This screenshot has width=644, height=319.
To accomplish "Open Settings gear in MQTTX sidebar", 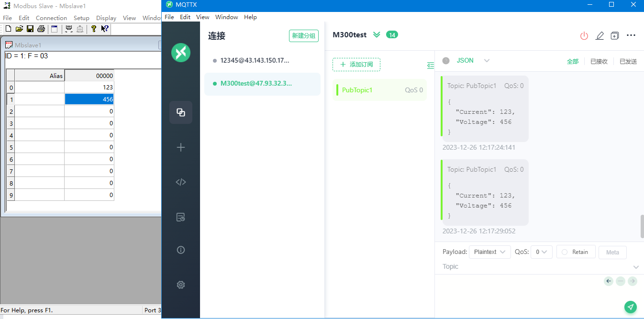I will [x=181, y=285].
